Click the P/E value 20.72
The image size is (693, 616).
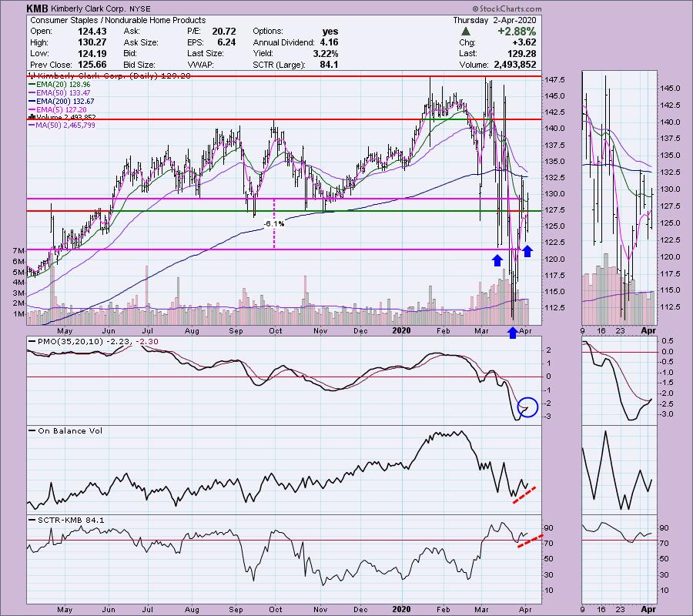pyautogui.click(x=223, y=32)
